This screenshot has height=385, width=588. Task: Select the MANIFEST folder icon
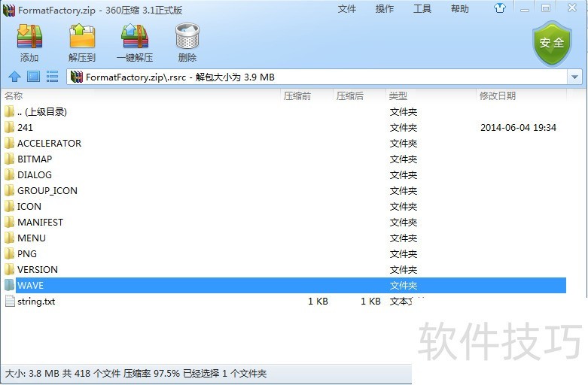click(x=9, y=222)
